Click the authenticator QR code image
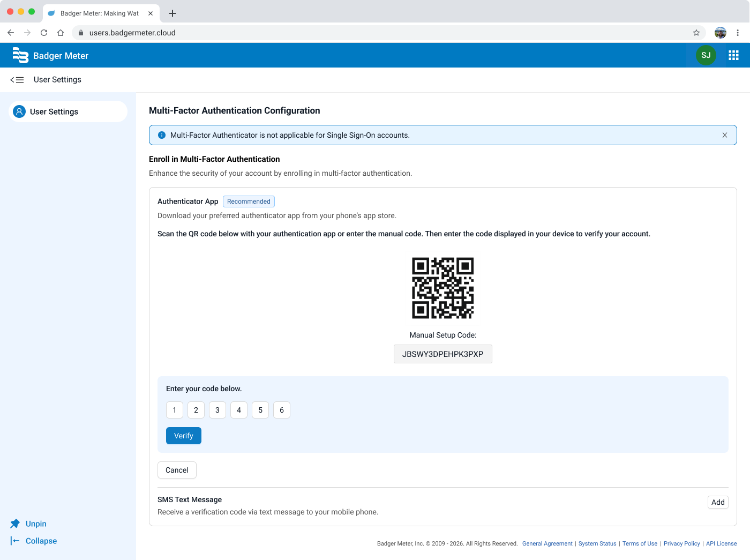The height and width of the screenshot is (560, 750). (x=443, y=288)
